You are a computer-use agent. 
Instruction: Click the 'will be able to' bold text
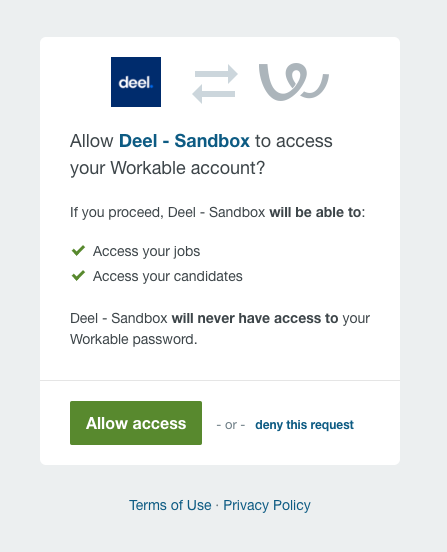click(x=315, y=212)
